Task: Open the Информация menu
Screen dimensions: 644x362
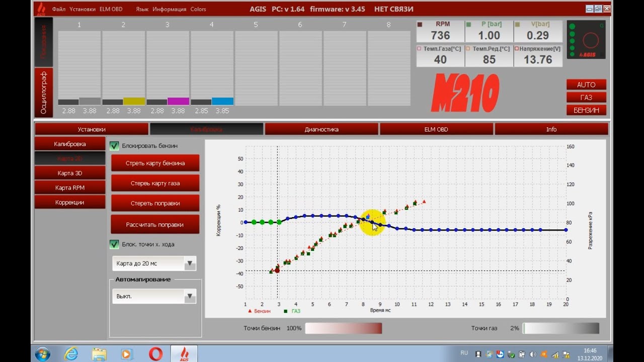Action: coord(170,9)
